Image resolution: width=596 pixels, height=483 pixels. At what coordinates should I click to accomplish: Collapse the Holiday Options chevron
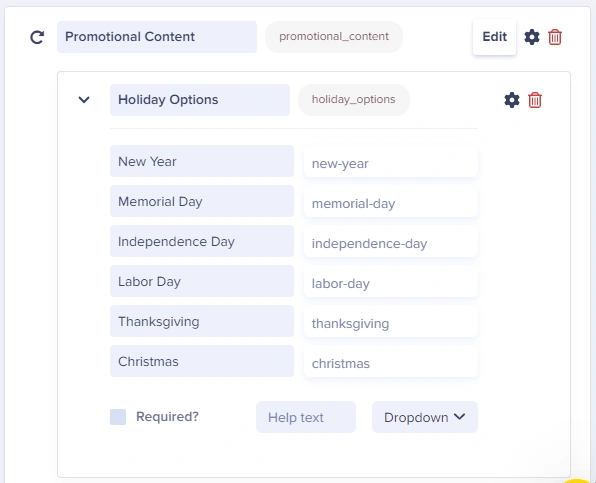tap(84, 100)
